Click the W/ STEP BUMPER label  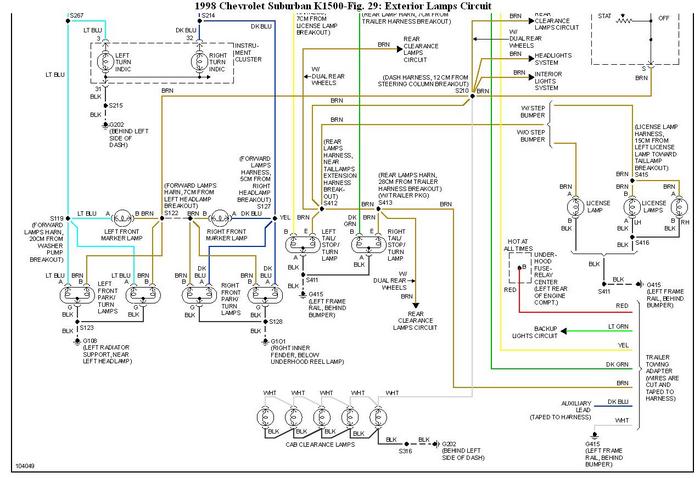533,112
